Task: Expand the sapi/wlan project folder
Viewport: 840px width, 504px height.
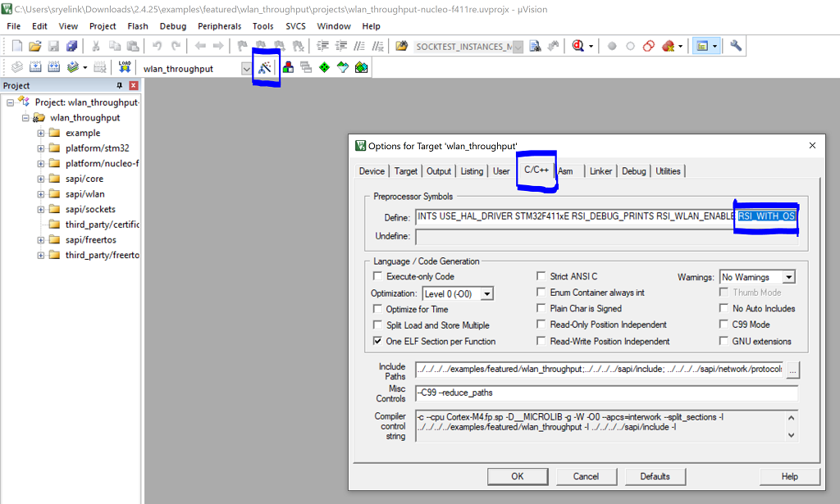Action: (x=40, y=193)
